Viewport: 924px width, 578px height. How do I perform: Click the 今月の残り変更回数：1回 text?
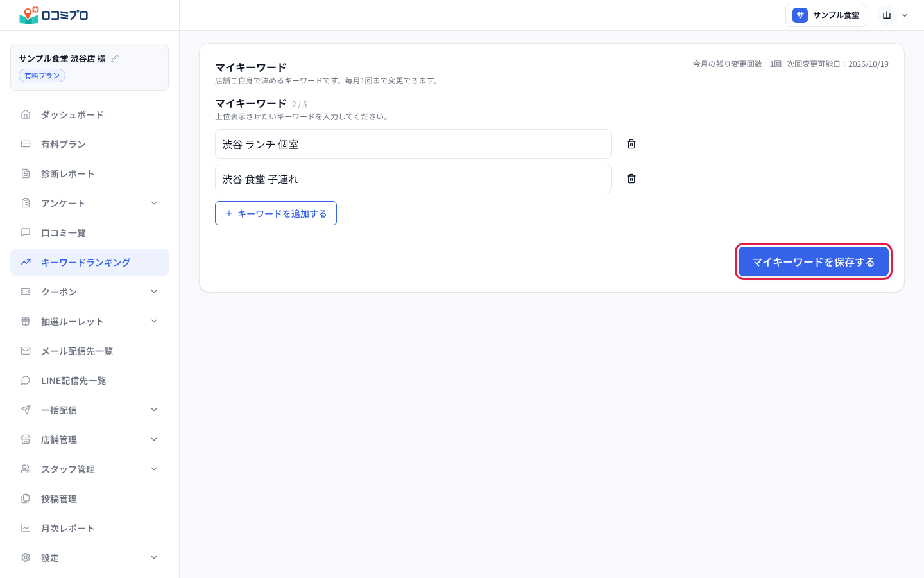pyautogui.click(x=737, y=64)
